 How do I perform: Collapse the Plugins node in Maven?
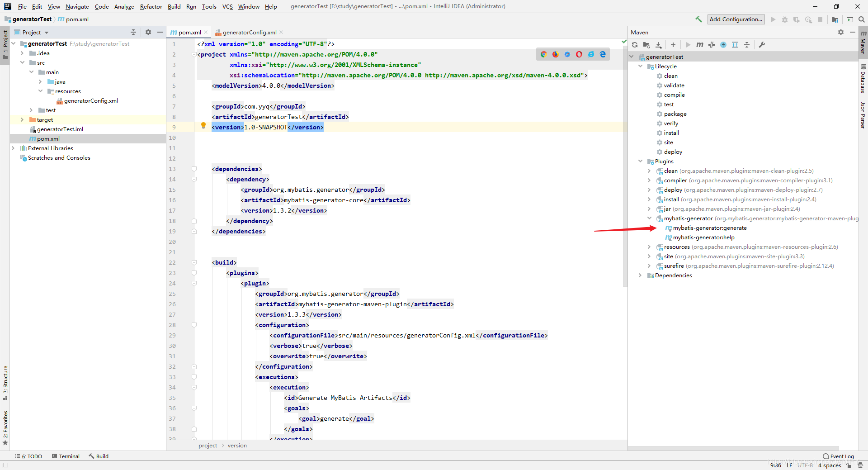coord(640,161)
